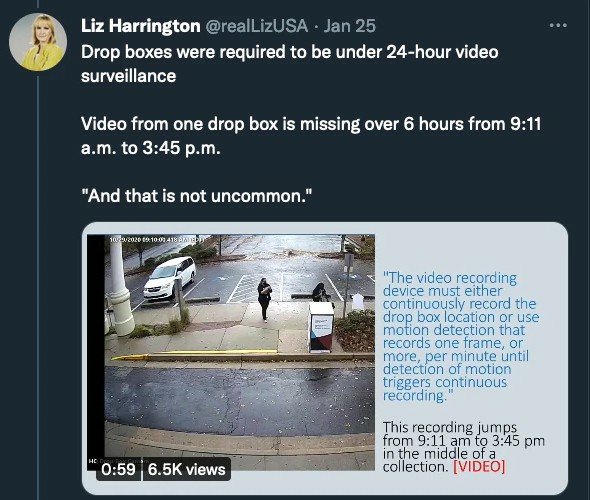The width and height of the screenshot is (590, 500).
Task: Follow the red [VIDEO] link
Action: [x=479, y=467]
